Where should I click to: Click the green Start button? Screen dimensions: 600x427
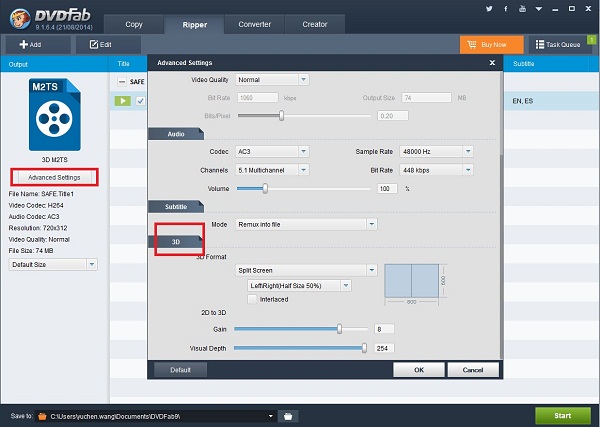561,415
